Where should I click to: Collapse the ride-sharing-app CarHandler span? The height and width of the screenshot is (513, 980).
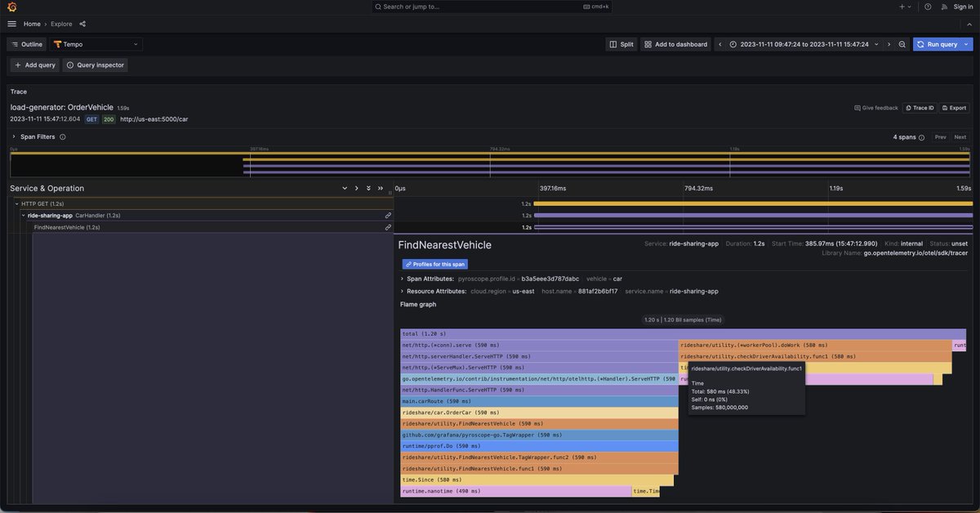point(24,216)
